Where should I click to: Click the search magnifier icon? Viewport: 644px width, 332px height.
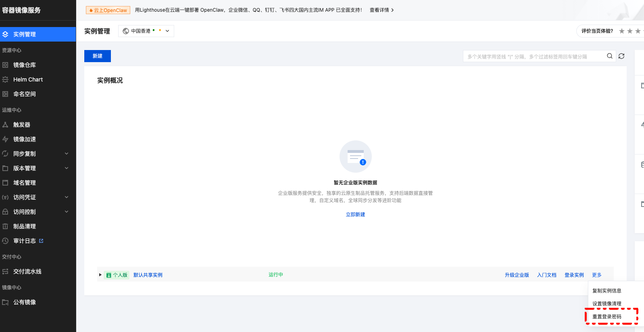point(610,56)
